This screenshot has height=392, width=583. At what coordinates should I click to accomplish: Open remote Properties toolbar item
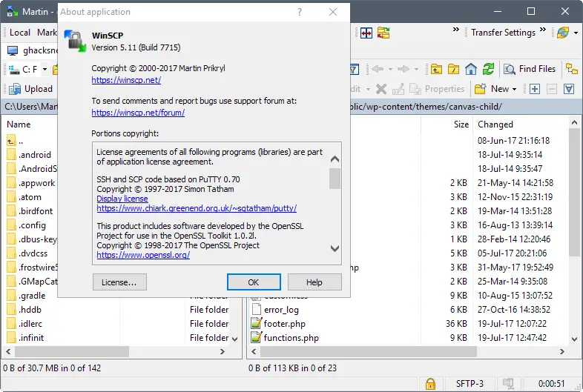click(437, 89)
